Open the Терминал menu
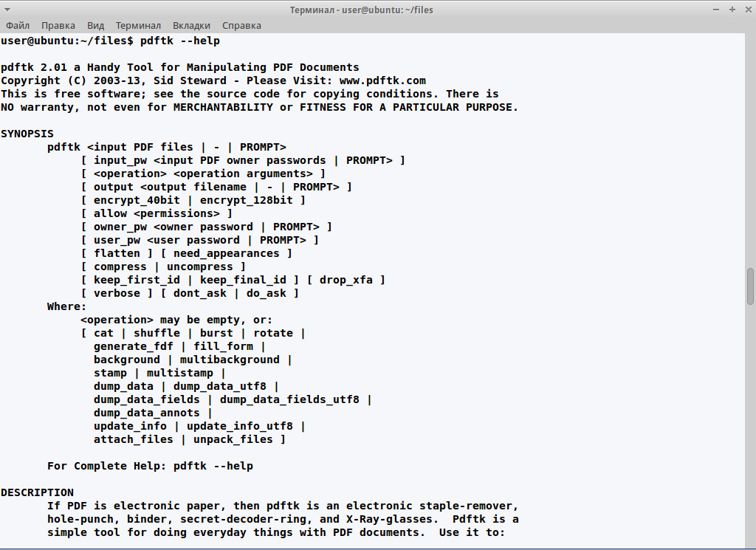756x550 pixels. 138,26
